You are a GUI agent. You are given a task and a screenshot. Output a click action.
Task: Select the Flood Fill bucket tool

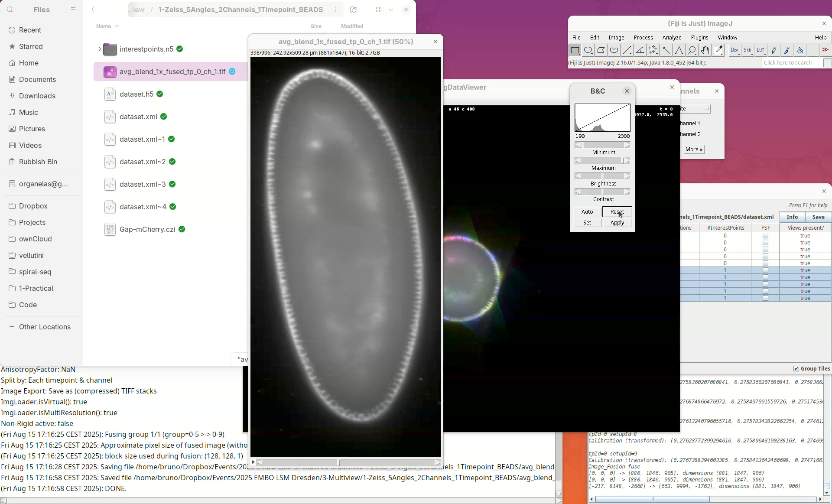click(x=800, y=50)
